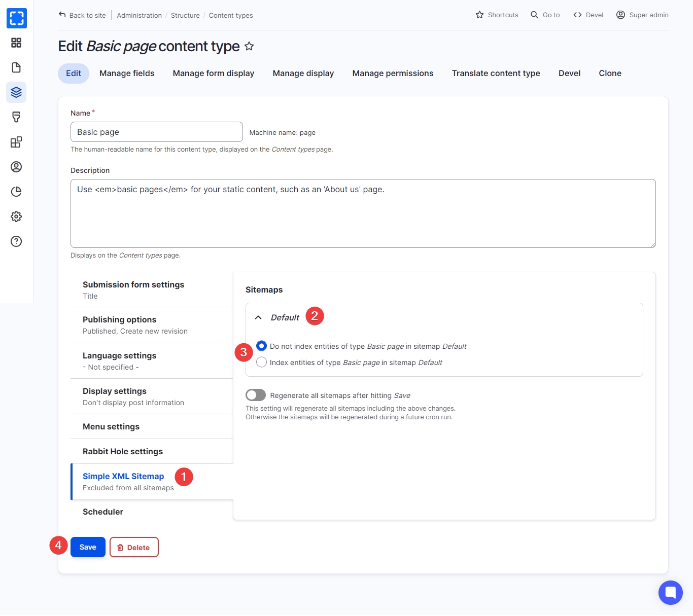The image size is (693, 616).
Task: Select 'Do not index entities' radio option
Action: tap(261, 346)
